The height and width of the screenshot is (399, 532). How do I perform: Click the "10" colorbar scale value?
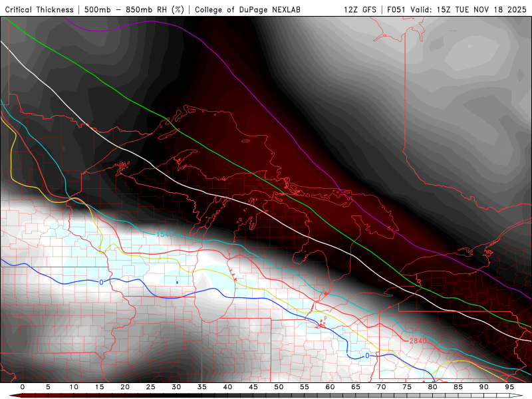point(74,387)
